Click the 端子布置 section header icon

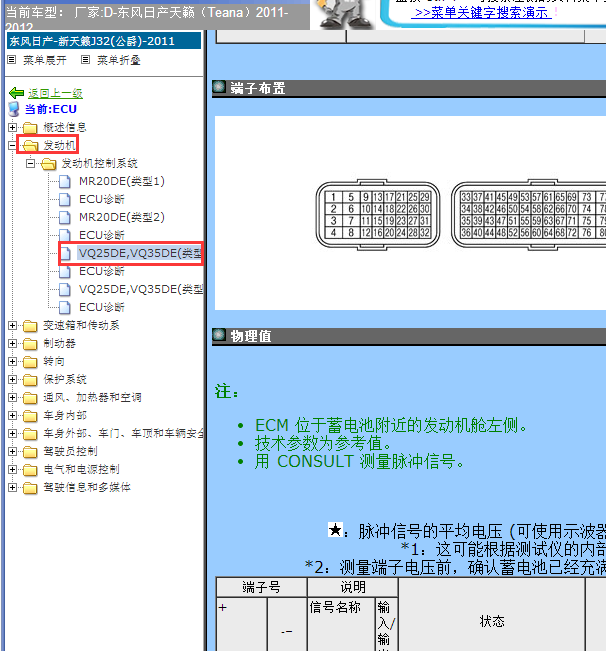pyautogui.click(x=219, y=87)
